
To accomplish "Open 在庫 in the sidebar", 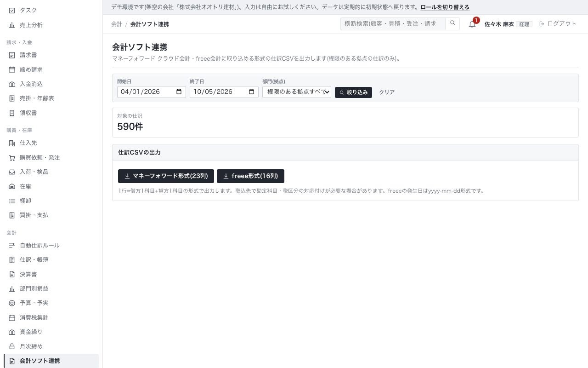I will 51,186.
